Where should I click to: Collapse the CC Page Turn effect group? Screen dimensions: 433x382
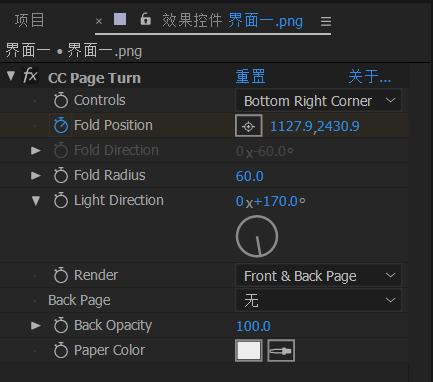pos(11,76)
